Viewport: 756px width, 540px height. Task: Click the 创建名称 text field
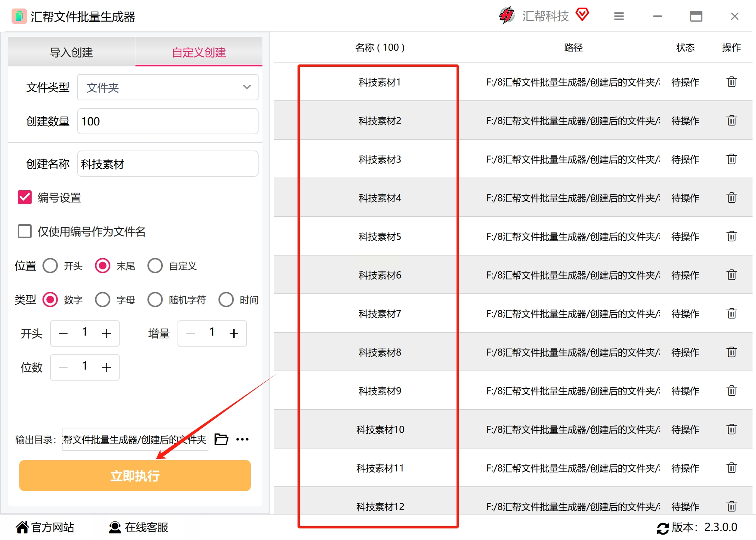point(167,164)
